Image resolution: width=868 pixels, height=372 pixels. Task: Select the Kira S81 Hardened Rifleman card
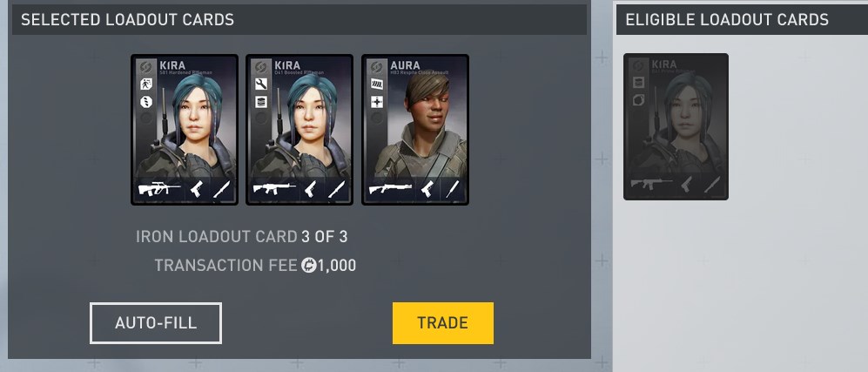point(185,130)
